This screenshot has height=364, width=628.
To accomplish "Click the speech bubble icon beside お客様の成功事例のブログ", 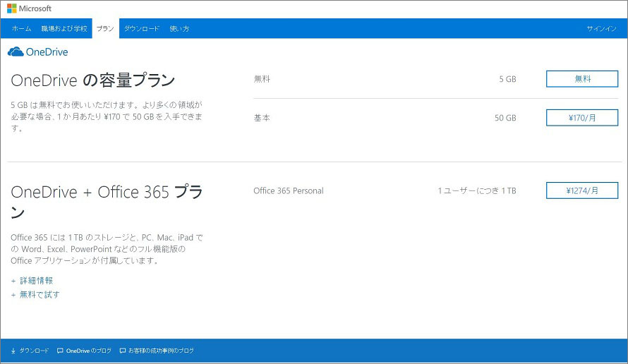I will point(123,351).
